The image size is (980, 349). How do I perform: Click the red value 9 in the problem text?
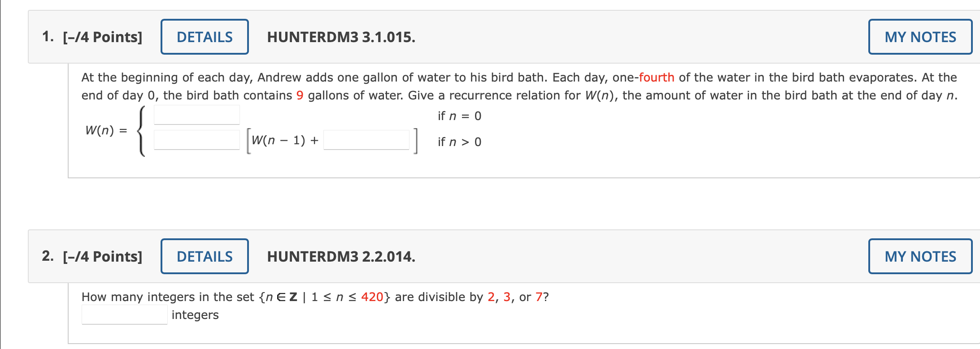299,95
